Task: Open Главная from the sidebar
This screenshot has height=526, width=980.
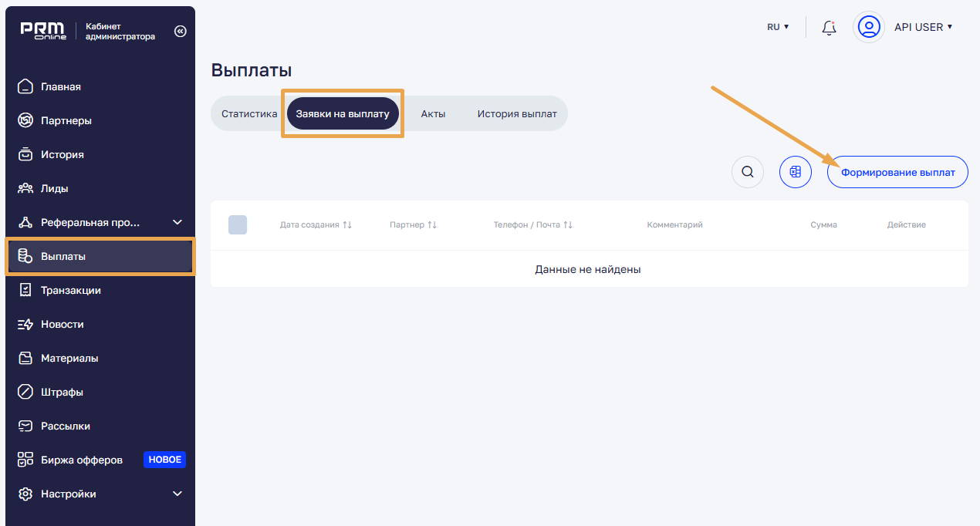Action: pyautogui.click(x=60, y=86)
